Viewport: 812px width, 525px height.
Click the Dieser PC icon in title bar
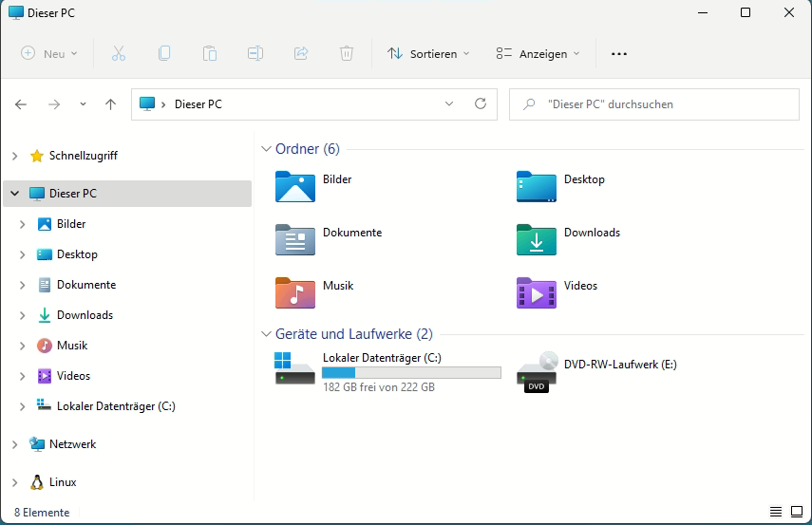[x=16, y=12]
